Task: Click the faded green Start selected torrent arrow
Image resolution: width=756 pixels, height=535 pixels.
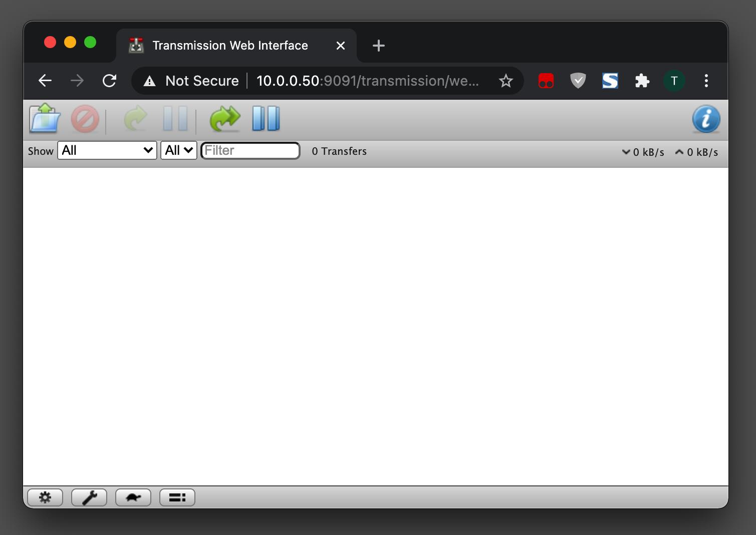Action: click(x=135, y=118)
